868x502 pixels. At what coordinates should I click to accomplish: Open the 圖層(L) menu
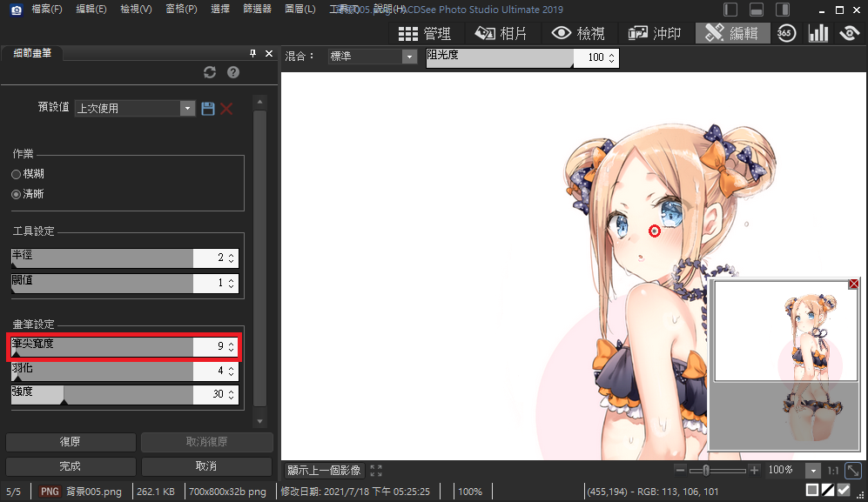tap(300, 10)
